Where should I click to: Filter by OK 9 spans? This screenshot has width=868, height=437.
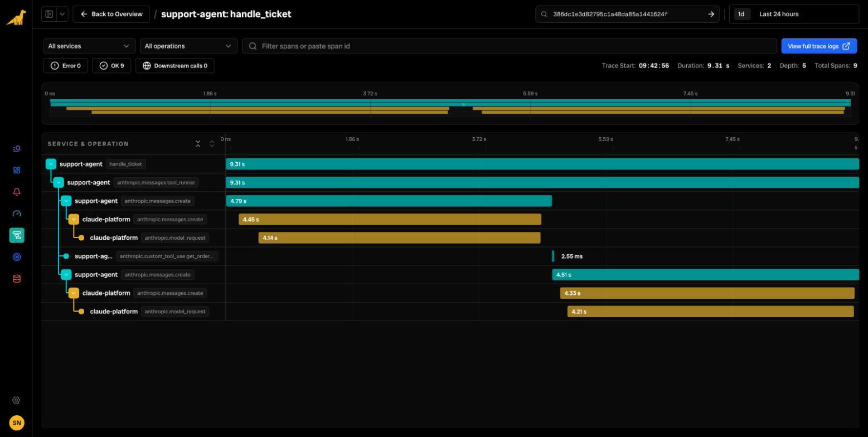click(x=112, y=66)
